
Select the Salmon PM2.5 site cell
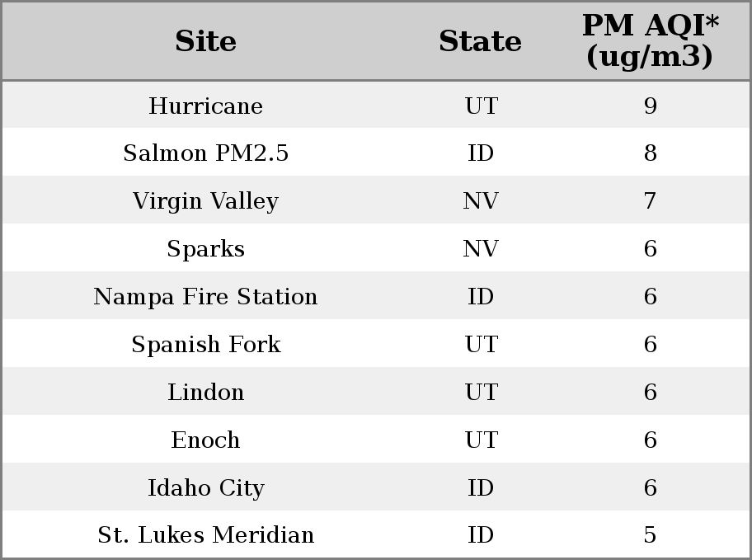(x=205, y=153)
